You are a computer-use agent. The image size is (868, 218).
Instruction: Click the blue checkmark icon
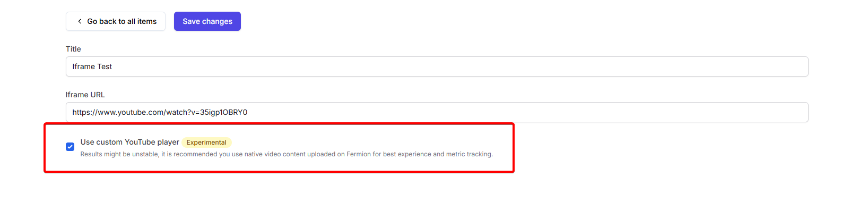tap(70, 147)
